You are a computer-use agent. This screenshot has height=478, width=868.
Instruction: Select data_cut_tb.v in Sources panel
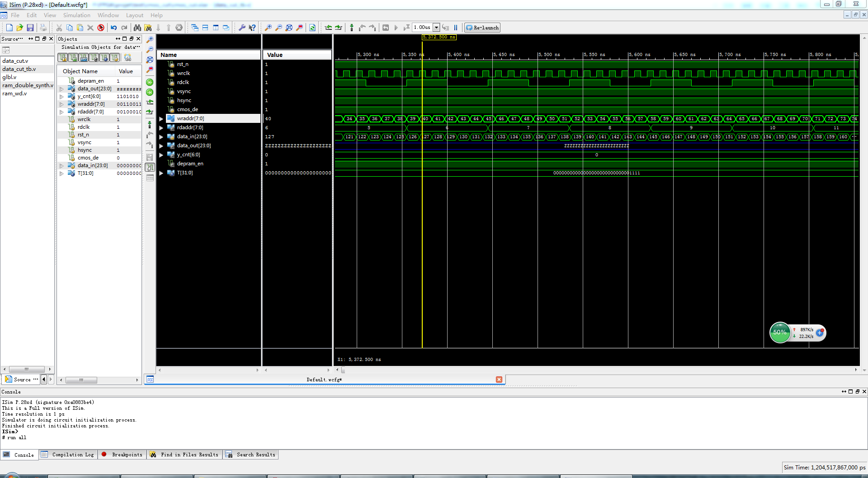[x=19, y=69]
